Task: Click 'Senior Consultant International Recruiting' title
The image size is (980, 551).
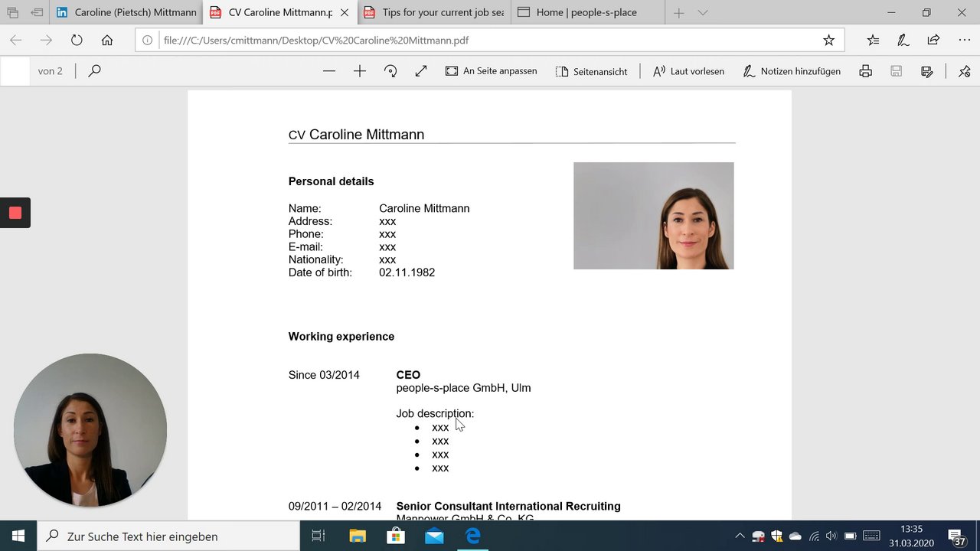Action: coord(508,506)
